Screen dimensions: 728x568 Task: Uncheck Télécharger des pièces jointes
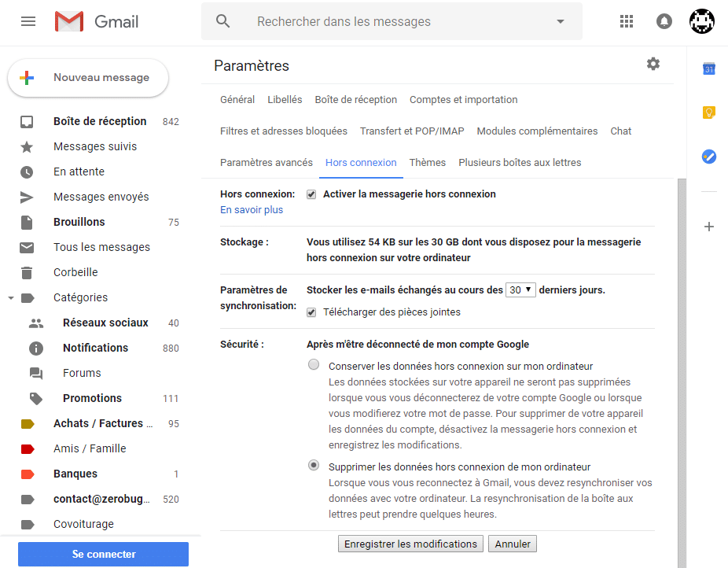click(x=311, y=312)
